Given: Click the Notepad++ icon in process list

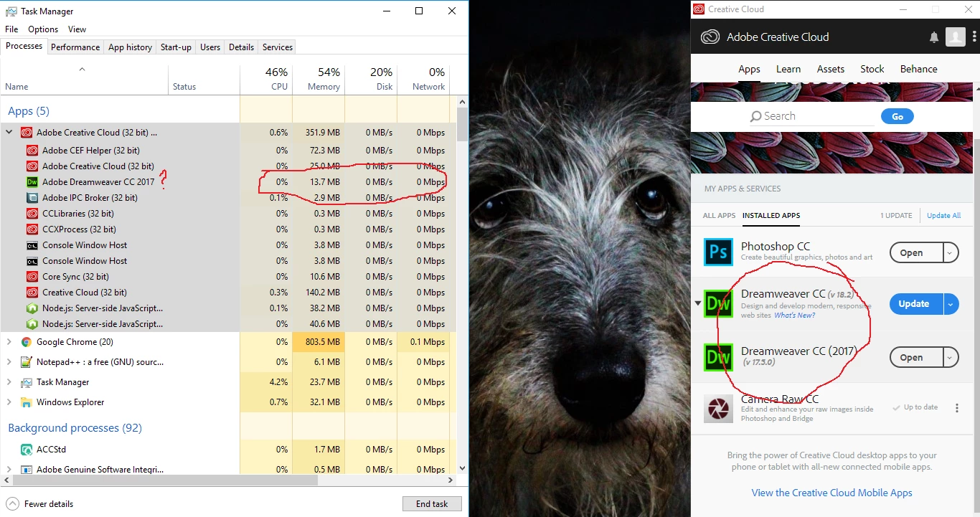Looking at the screenshot, I should pos(27,362).
